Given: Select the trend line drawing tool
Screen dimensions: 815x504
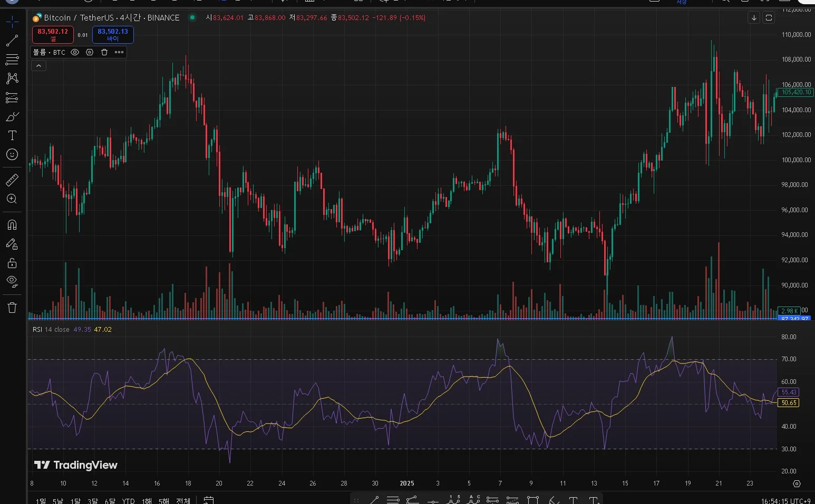Looking at the screenshot, I should pyautogui.click(x=12, y=41).
